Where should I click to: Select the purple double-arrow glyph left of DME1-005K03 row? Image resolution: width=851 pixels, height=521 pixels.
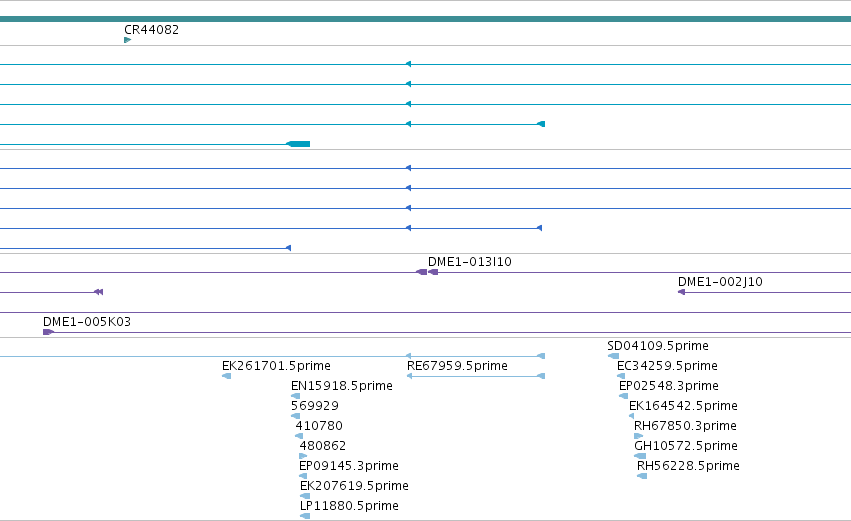(x=98, y=292)
